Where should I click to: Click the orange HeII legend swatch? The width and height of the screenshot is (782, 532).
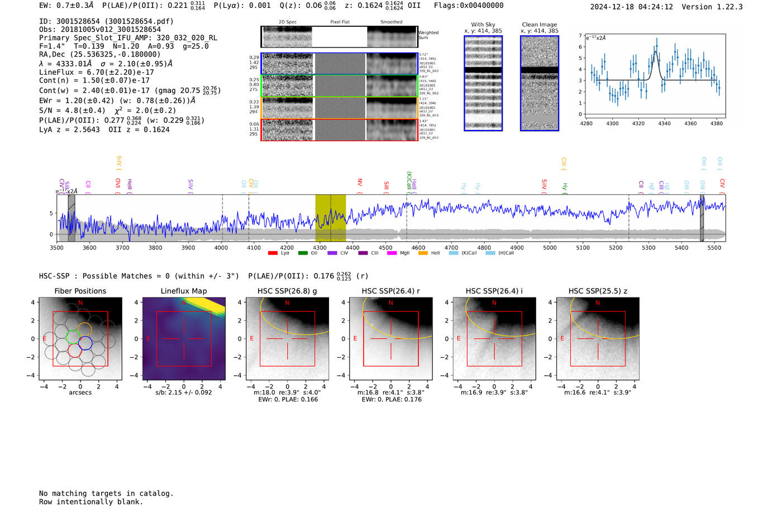point(423,253)
